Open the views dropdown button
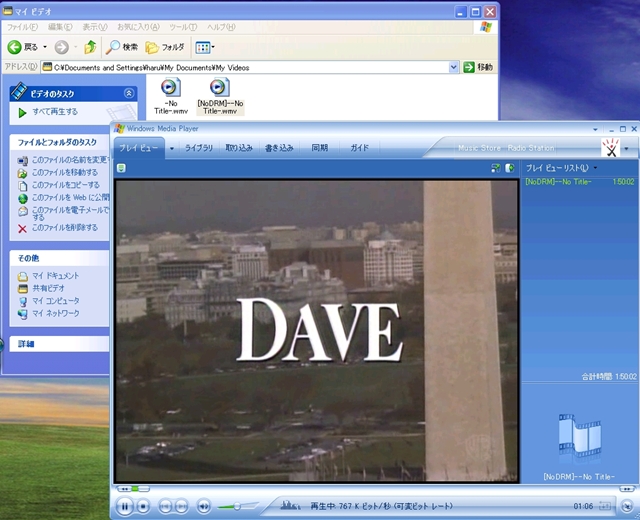This screenshot has width=640, height=520. (x=204, y=47)
